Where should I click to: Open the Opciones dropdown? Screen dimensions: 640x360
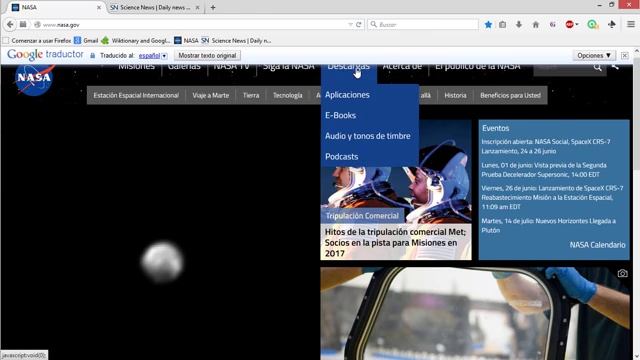coord(594,55)
